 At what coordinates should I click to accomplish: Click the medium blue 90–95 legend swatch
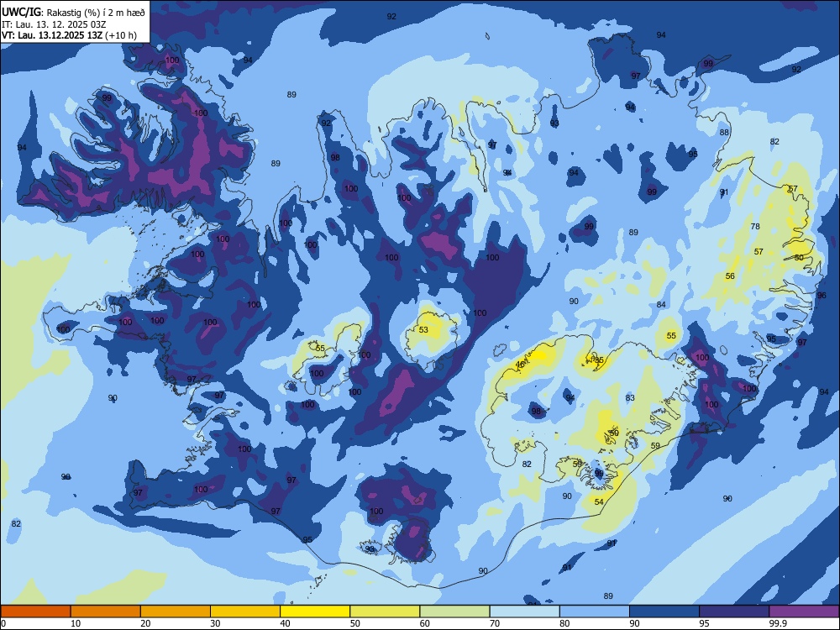pyautogui.click(x=664, y=612)
